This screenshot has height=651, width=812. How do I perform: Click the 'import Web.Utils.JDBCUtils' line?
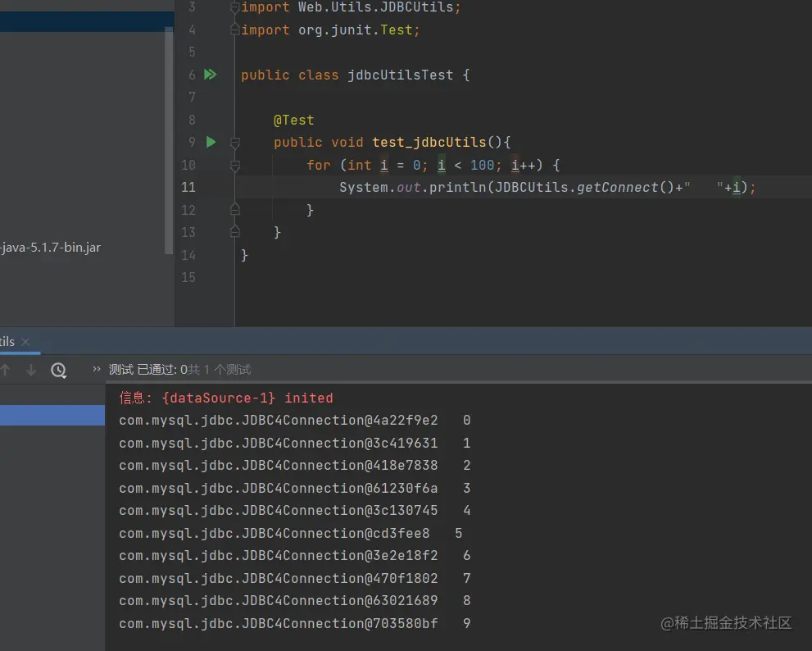[351, 7]
